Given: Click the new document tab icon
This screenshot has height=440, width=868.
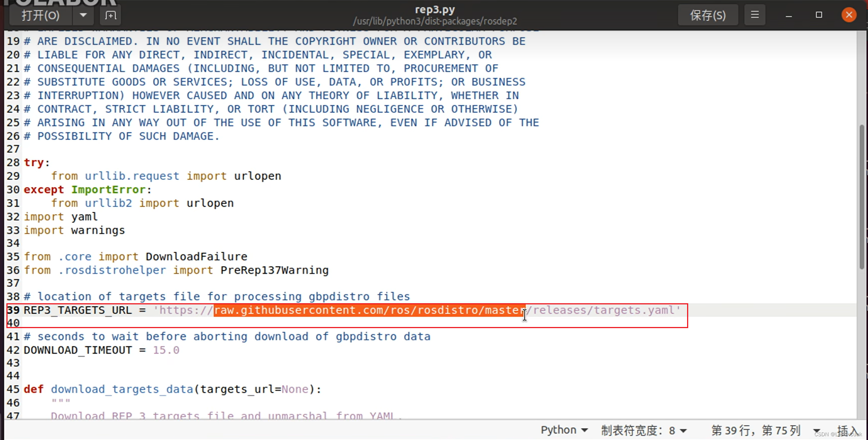Looking at the screenshot, I should pos(110,15).
